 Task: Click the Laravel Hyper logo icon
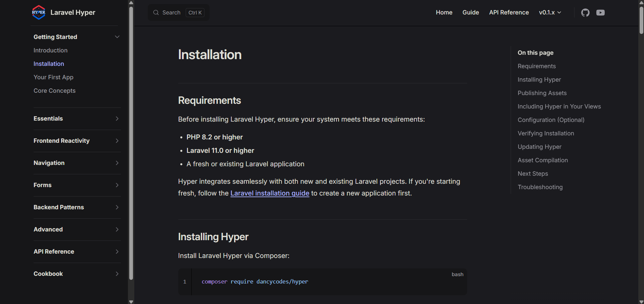pos(39,12)
